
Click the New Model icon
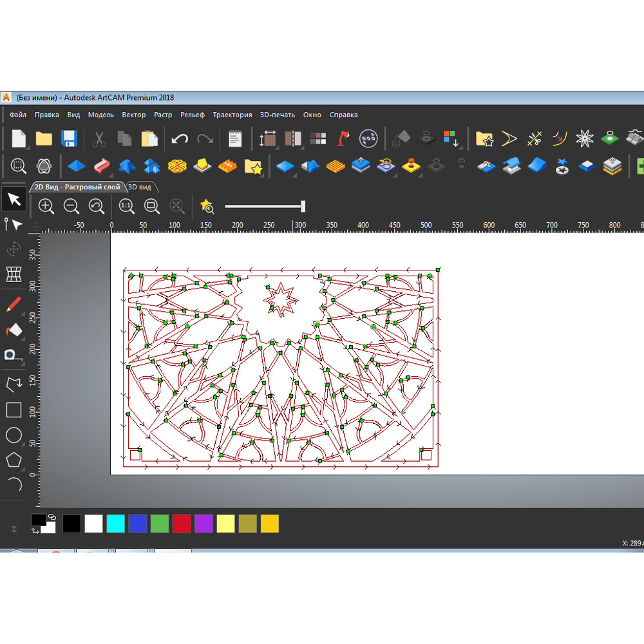(19, 138)
